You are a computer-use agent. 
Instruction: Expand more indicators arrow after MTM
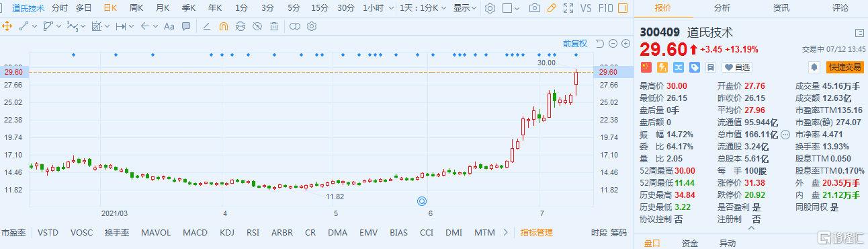(505, 232)
